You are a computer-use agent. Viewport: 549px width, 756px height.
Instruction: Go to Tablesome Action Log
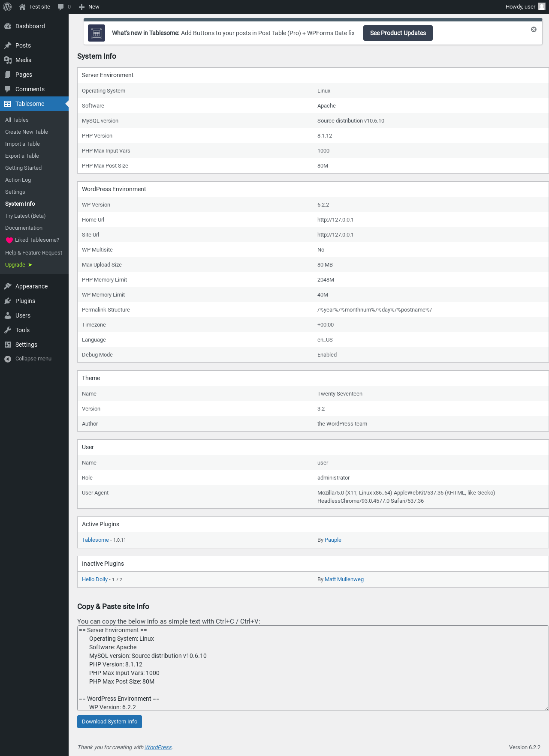pos(18,180)
